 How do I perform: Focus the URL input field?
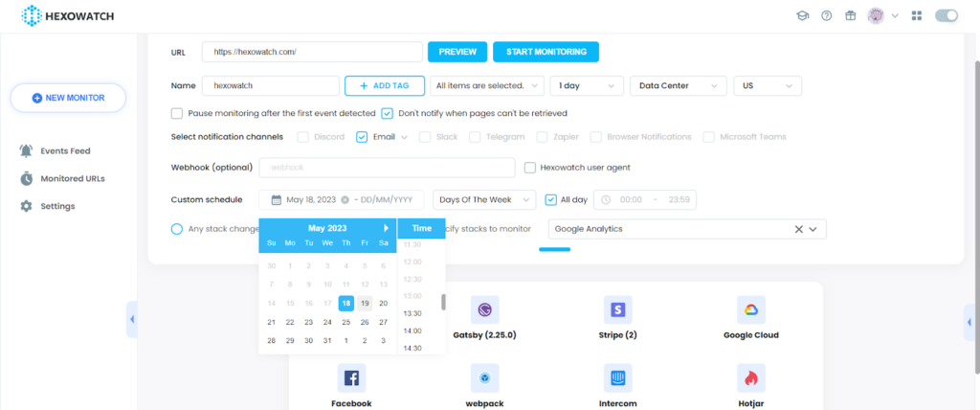click(x=313, y=52)
